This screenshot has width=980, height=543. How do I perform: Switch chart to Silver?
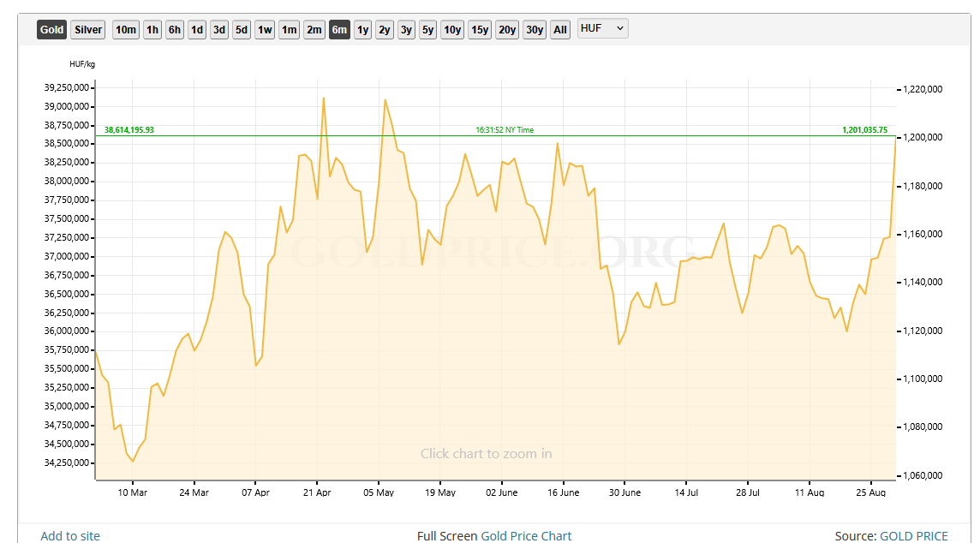coord(88,29)
